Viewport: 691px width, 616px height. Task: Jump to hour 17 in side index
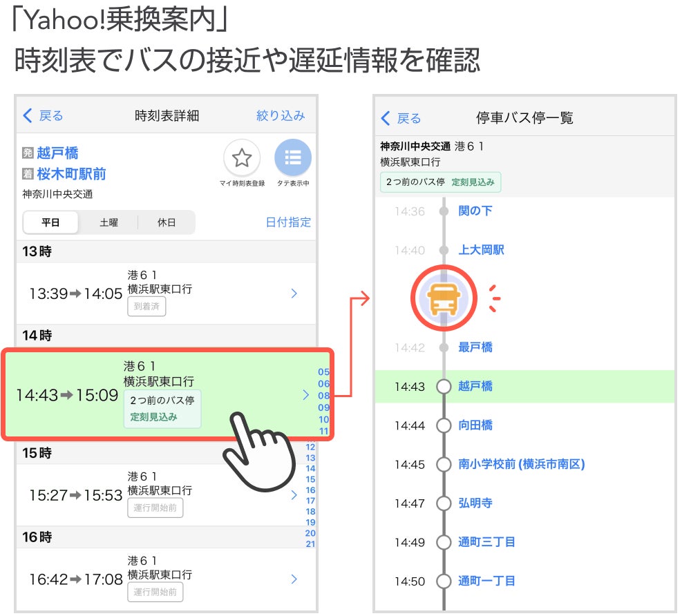pos(310,501)
